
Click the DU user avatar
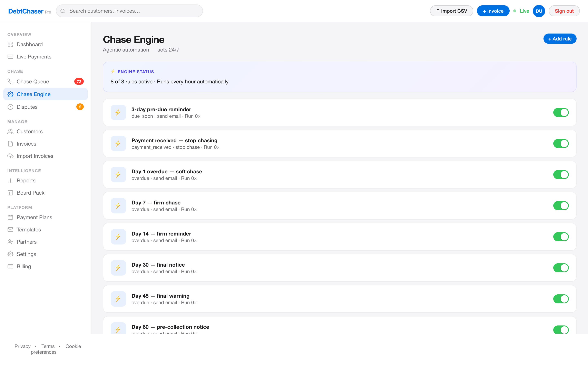pyautogui.click(x=539, y=11)
